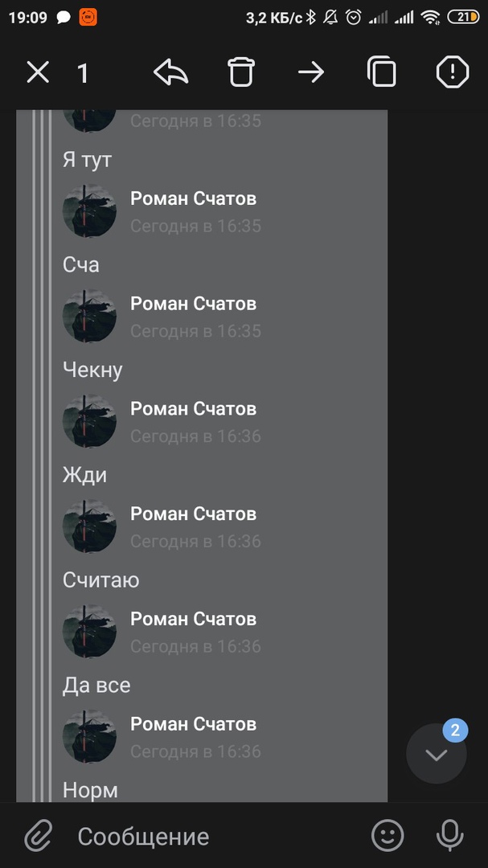Image resolution: width=488 pixels, height=868 pixels.
Task: Report the message using the exclamation octagon icon
Action: (453, 72)
